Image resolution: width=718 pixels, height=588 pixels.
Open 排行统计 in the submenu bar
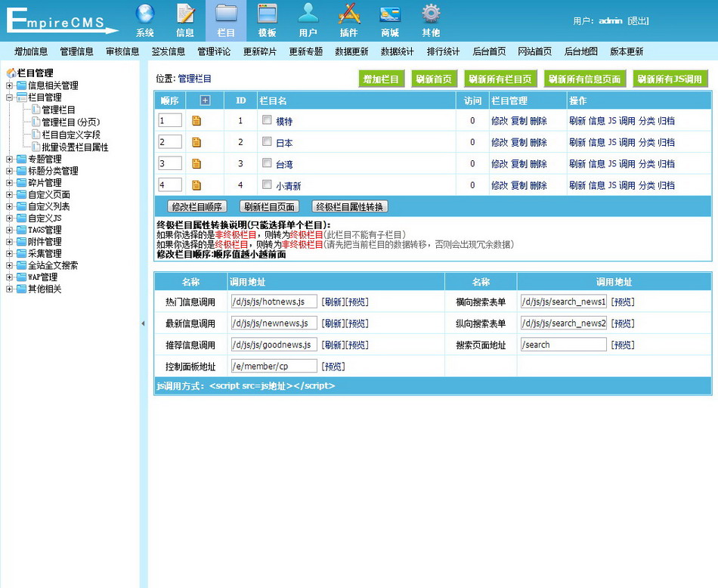point(443,51)
